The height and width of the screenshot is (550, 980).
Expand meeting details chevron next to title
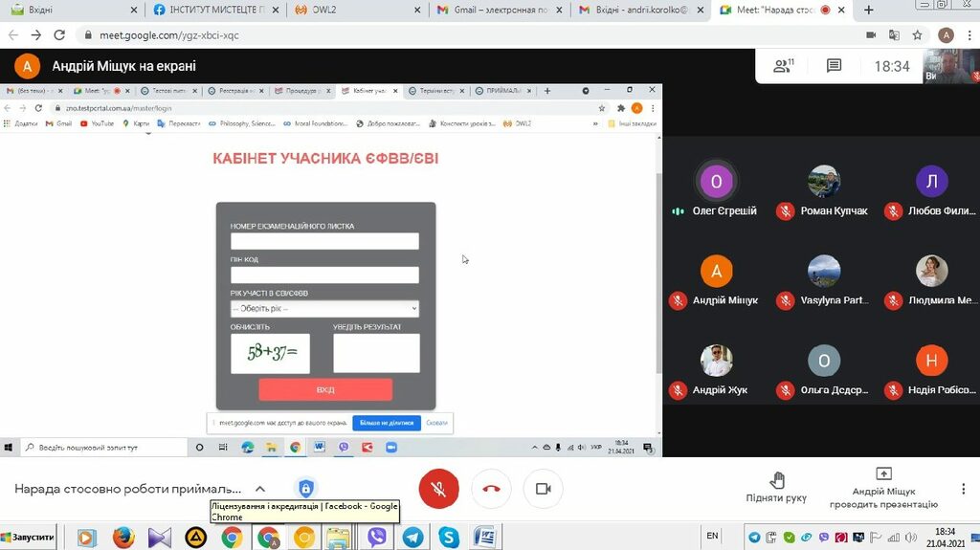259,489
